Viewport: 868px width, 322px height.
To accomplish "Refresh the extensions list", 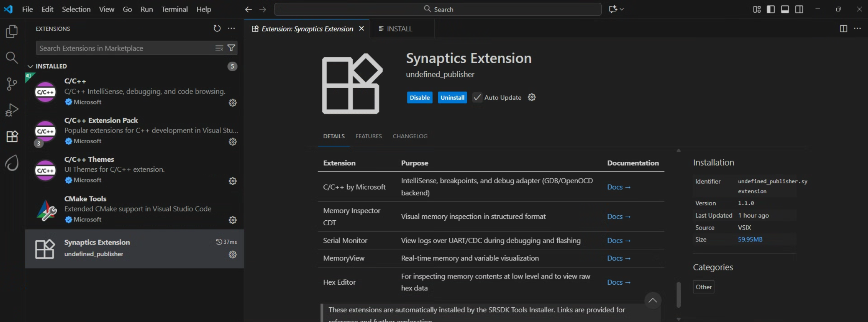I will click(x=217, y=29).
